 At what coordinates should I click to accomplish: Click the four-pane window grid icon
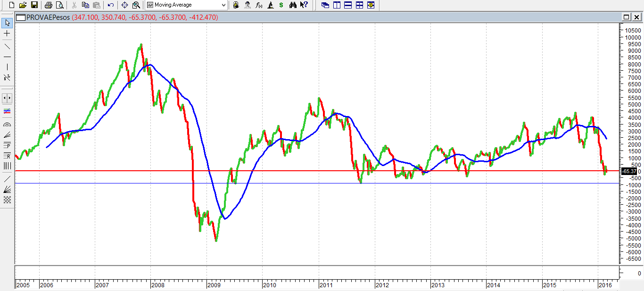tap(359, 5)
